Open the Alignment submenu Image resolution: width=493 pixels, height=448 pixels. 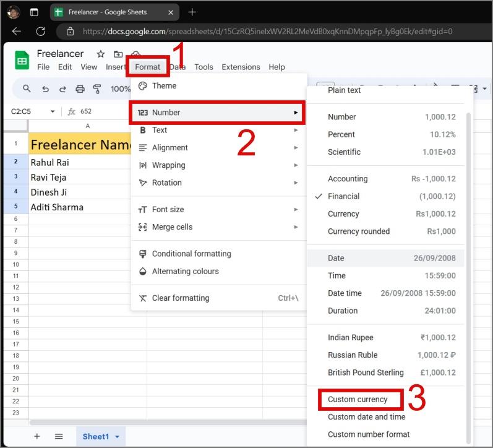pyautogui.click(x=219, y=147)
